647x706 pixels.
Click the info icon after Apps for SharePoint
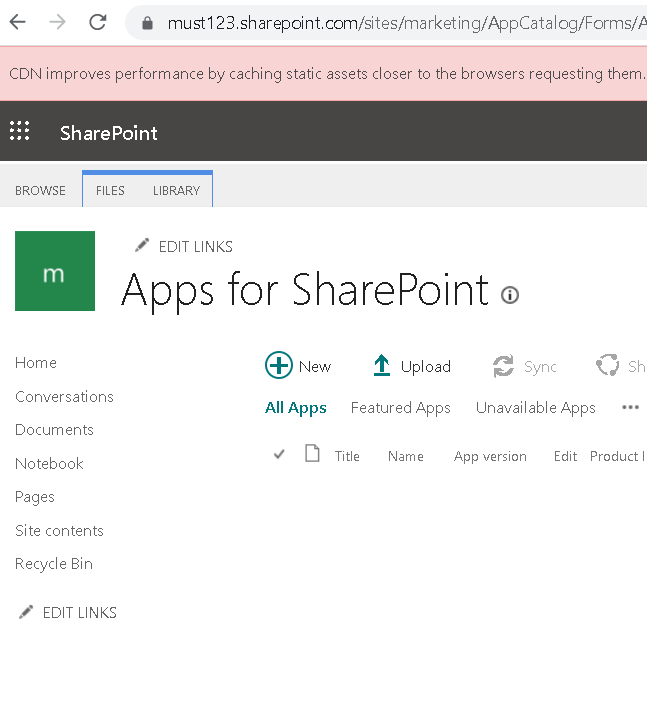510,295
